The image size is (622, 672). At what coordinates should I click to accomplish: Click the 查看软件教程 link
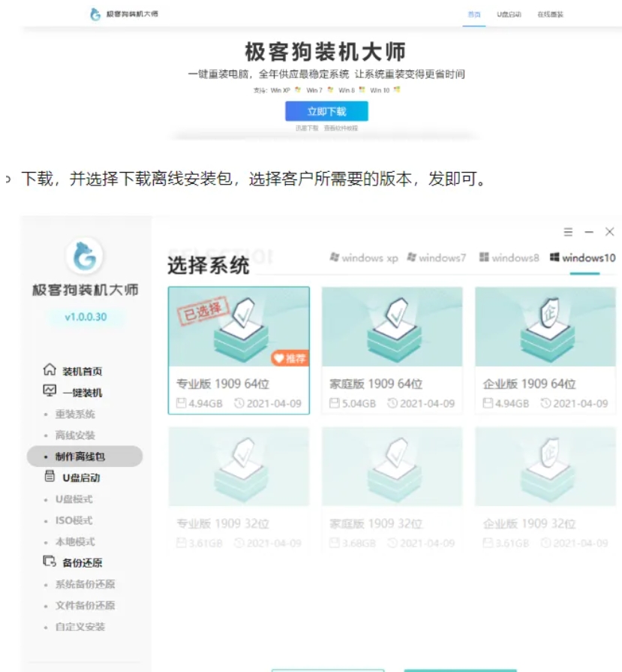click(x=341, y=128)
